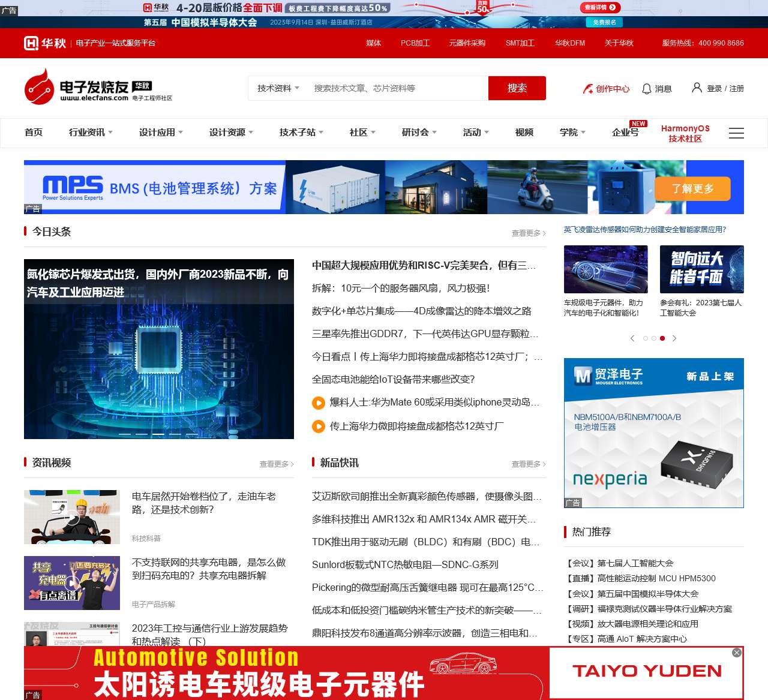Open SMT加工 in top bar
The image size is (768, 700).
click(520, 43)
